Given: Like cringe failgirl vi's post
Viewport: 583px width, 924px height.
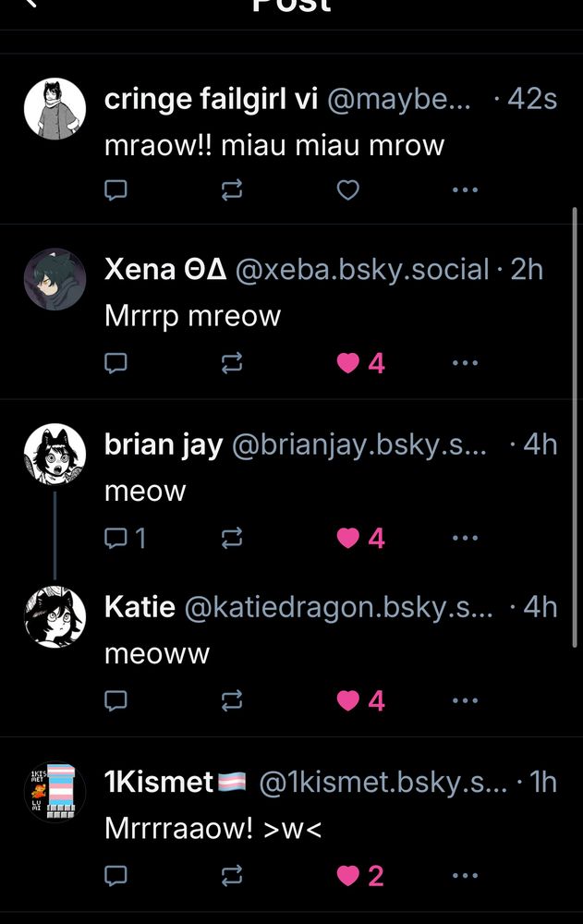Looking at the screenshot, I should click(347, 190).
